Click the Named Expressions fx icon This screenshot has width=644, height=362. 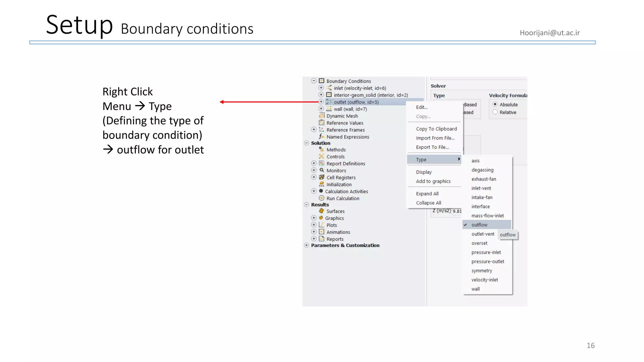(x=321, y=136)
